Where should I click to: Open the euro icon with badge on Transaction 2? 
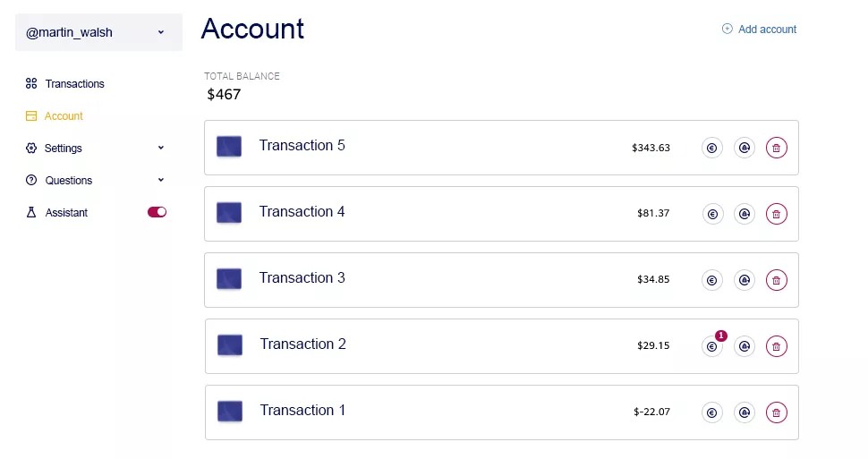712,346
